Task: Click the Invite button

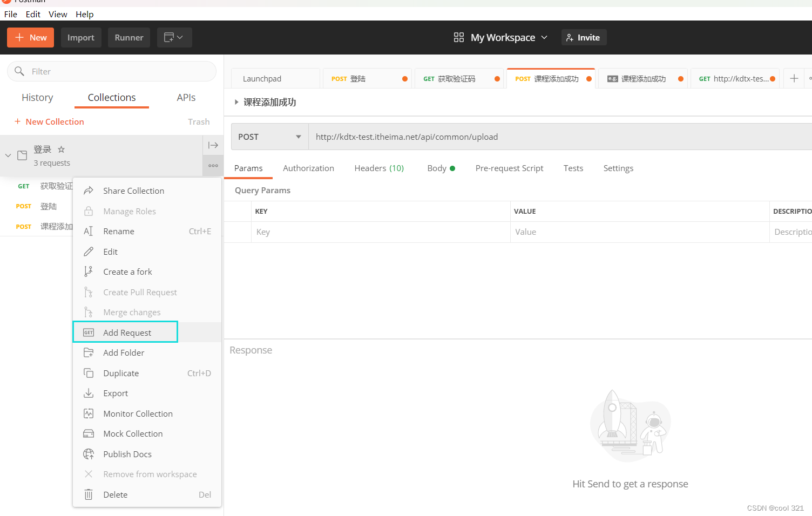Action: 584,37
